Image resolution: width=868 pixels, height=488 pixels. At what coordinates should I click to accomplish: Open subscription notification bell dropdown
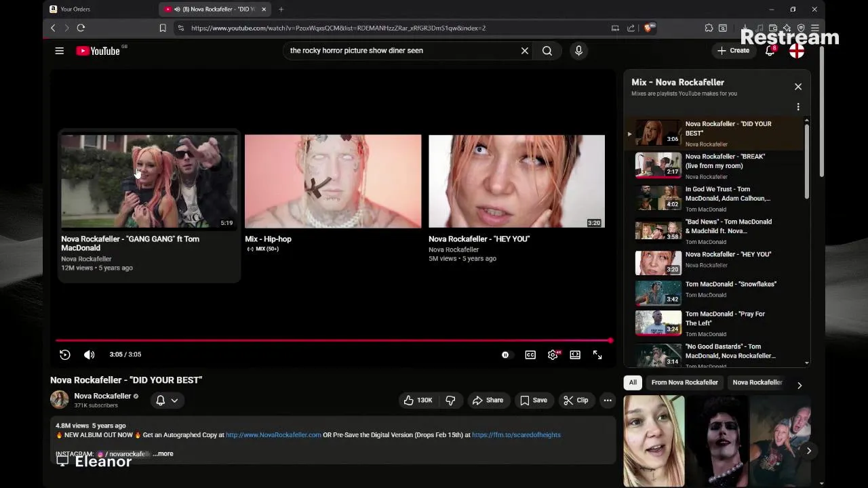[x=167, y=401]
